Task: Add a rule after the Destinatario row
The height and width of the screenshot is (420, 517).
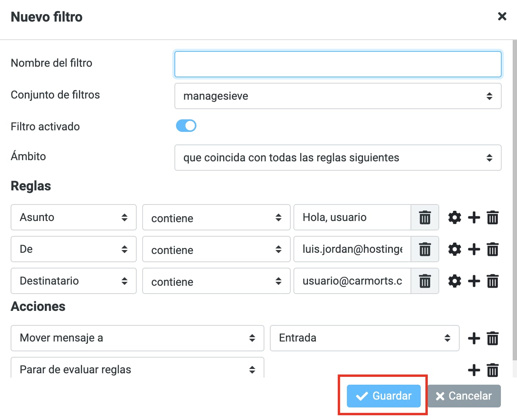Action: click(474, 281)
